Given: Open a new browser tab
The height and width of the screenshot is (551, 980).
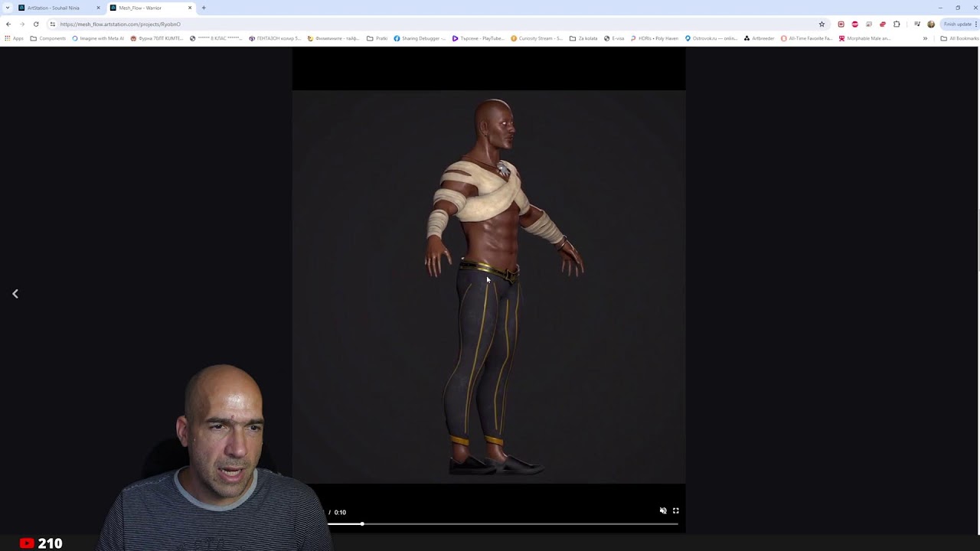Looking at the screenshot, I should pyautogui.click(x=204, y=8).
